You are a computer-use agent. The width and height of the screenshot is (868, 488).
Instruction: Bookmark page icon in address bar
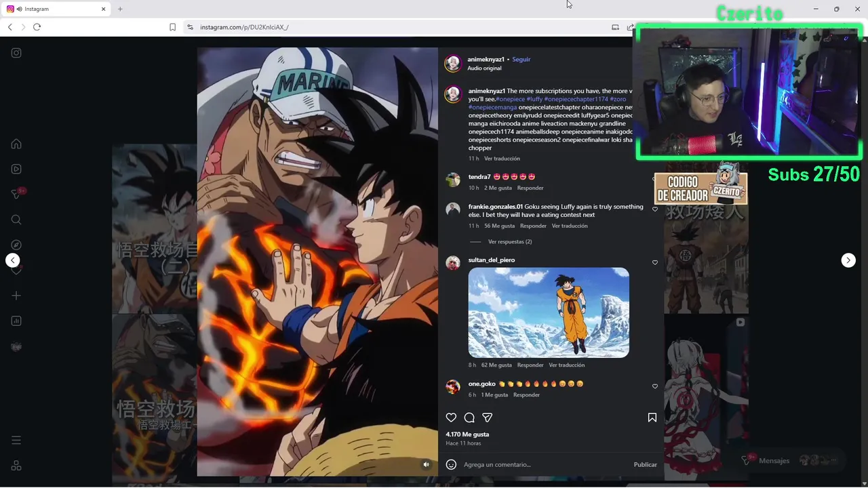coord(172,27)
